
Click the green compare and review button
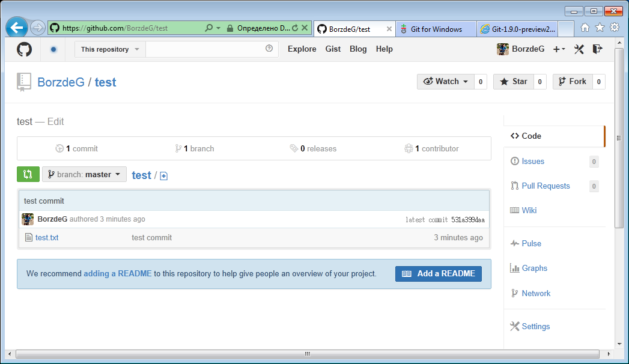[28, 174]
